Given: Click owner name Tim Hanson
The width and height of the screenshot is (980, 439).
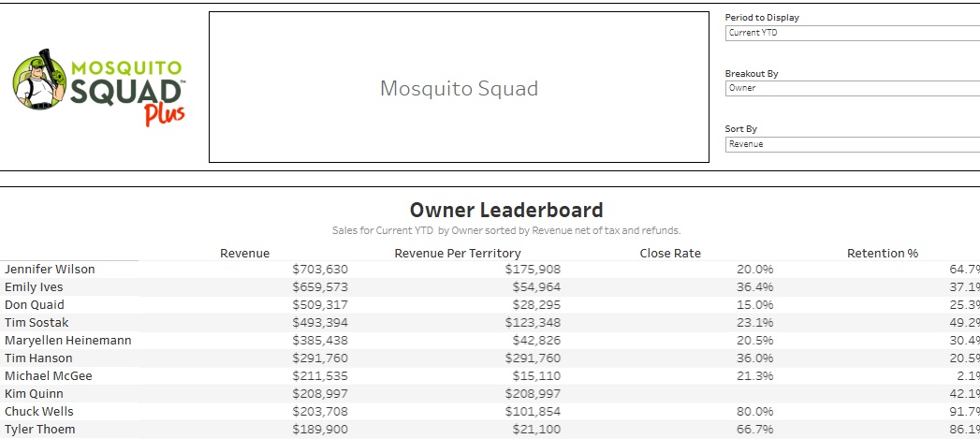Looking at the screenshot, I should point(38,359).
